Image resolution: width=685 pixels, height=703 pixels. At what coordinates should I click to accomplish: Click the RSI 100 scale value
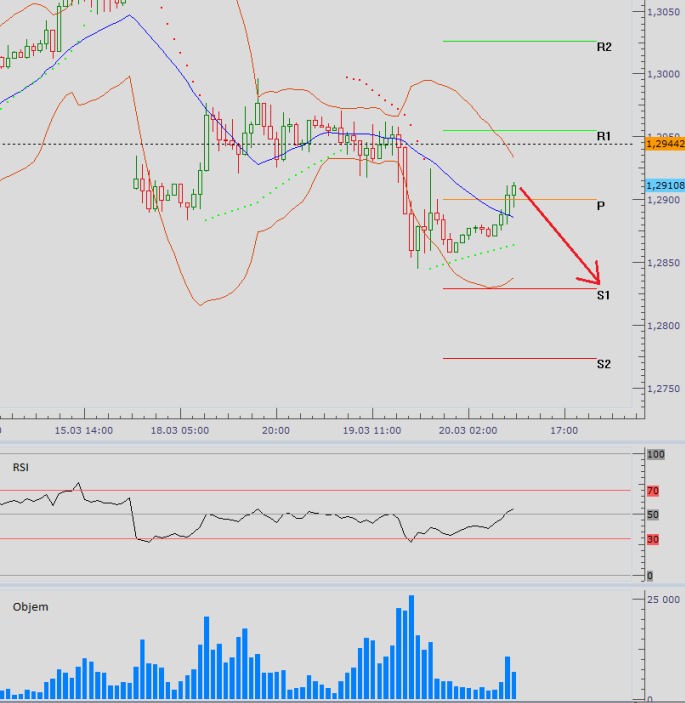(655, 455)
